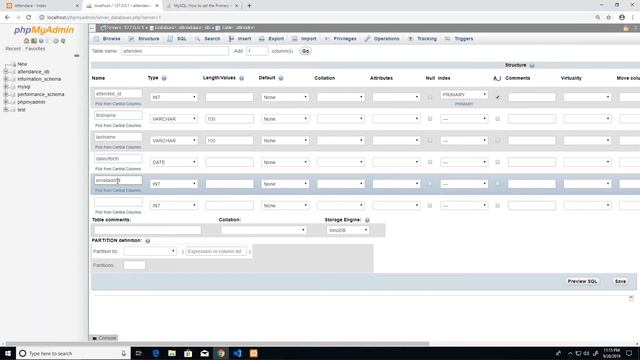
Task: Click the orange lock icon in top bar
Action: coord(627,28)
